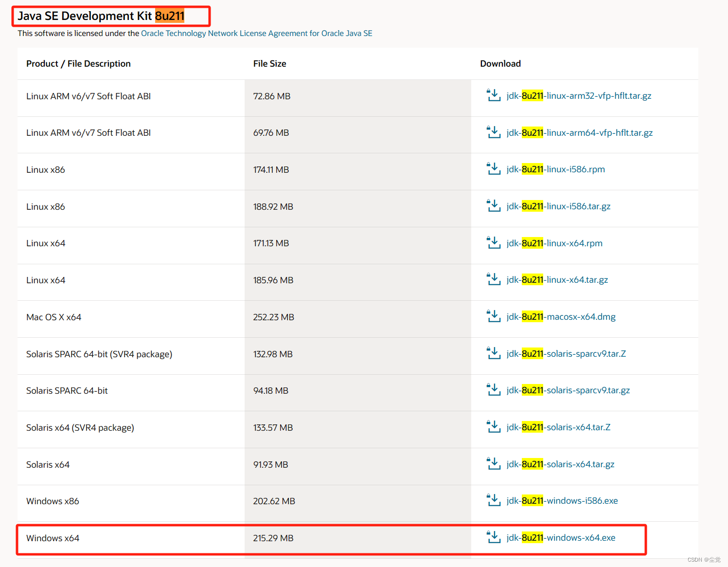The image size is (728, 567).
Task: Select Linux x86 in the 174.11 MB row
Action: tap(46, 170)
